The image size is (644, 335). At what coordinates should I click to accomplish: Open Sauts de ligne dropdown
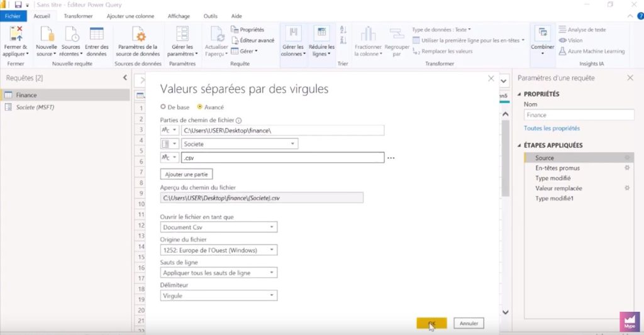(x=218, y=273)
